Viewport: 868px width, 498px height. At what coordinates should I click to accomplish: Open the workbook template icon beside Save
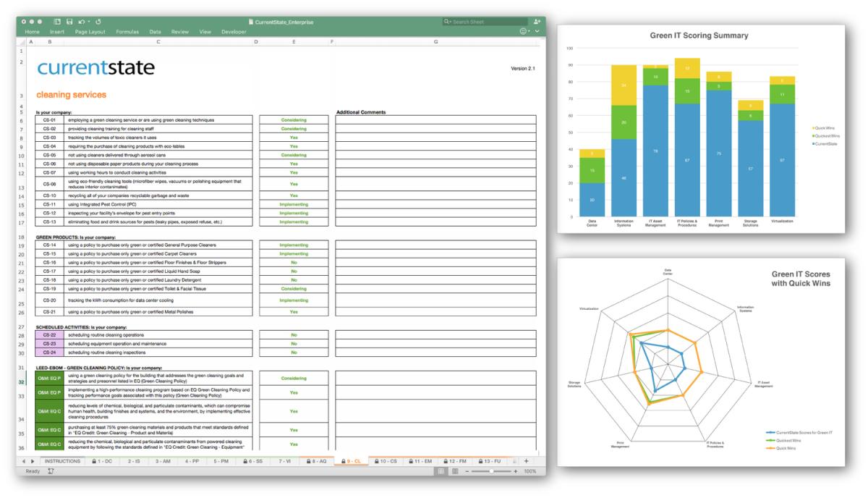pos(57,22)
